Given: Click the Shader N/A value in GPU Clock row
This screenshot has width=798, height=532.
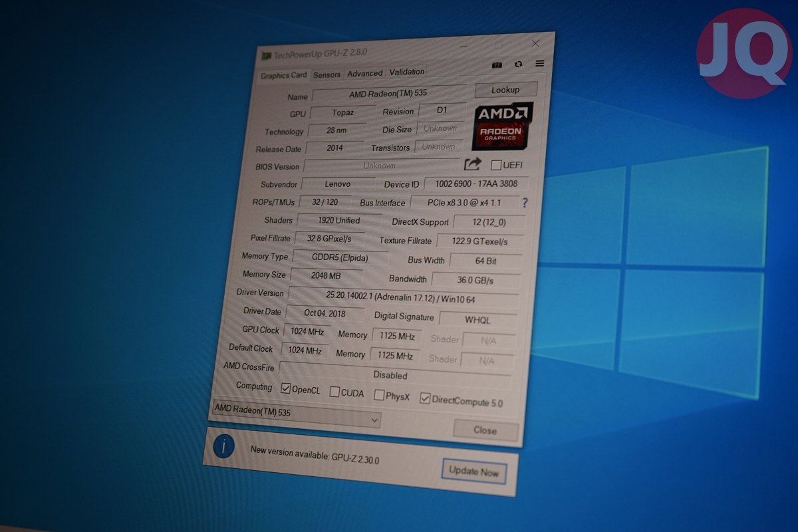Looking at the screenshot, I should 488,340.
